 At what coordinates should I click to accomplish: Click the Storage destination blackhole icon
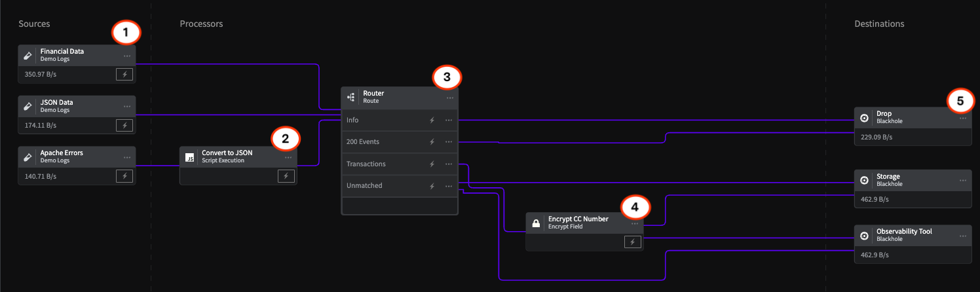(x=864, y=180)
